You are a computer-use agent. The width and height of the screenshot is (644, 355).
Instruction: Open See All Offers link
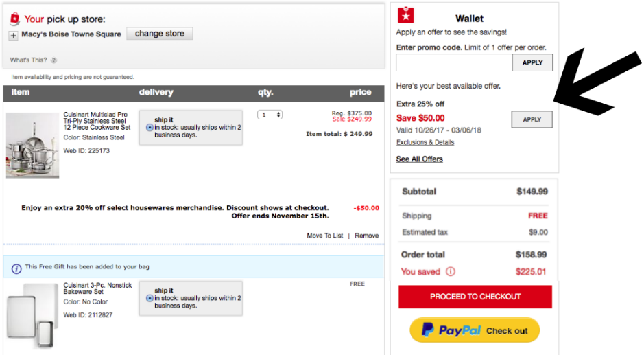(419, 159)
